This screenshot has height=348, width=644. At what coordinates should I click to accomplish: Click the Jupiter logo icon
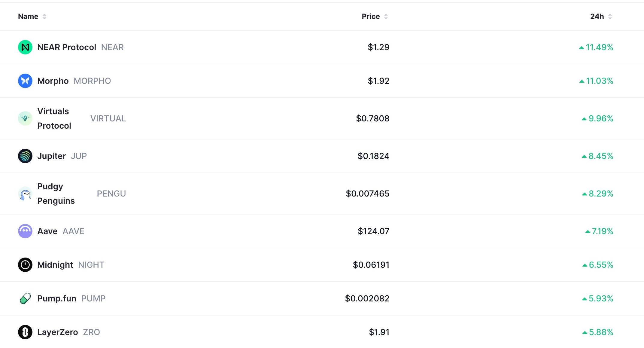25,156
